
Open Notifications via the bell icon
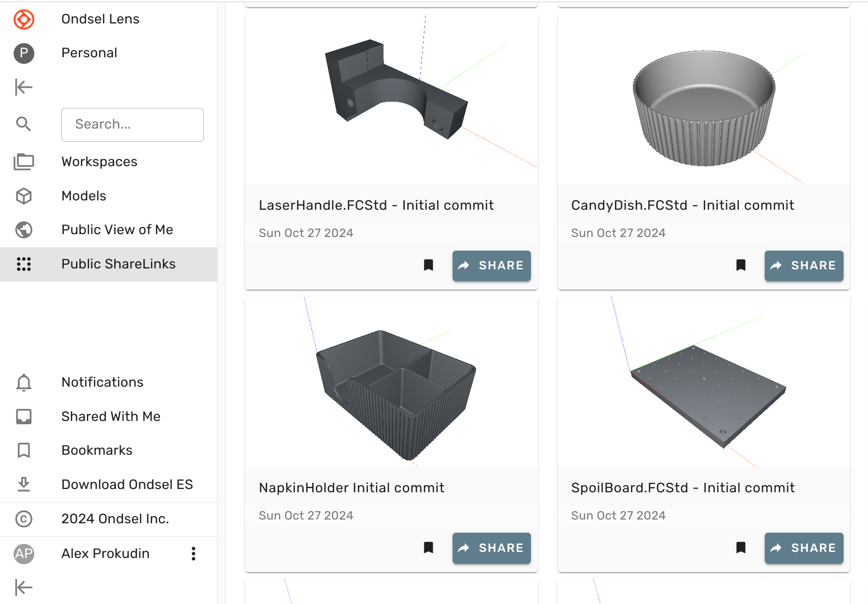pyautogui.click(x=24, y=382)
